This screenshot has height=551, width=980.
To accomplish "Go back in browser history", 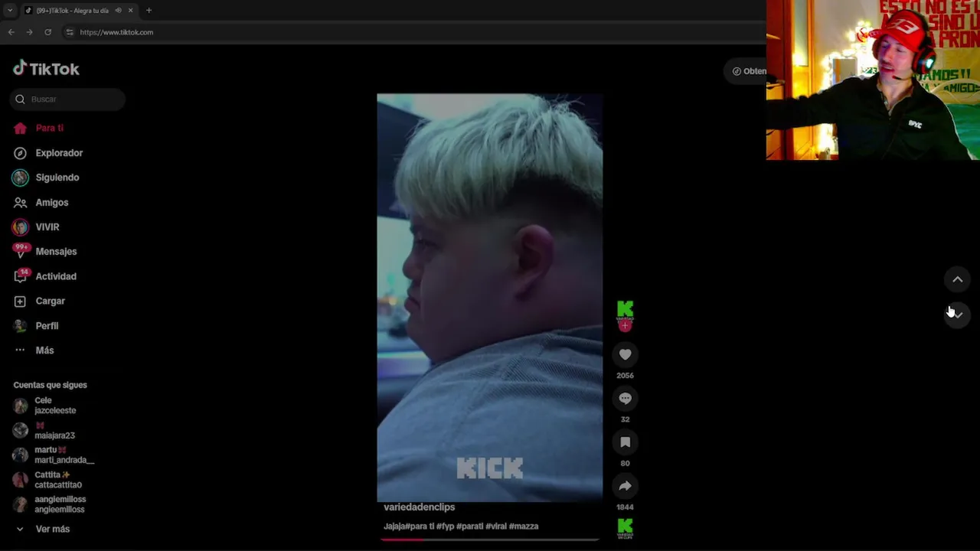I will tap(11, 32).
